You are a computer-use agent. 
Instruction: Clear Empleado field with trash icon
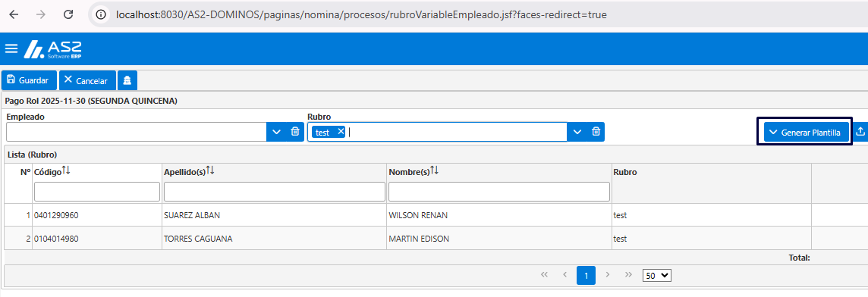coord(295,132)
